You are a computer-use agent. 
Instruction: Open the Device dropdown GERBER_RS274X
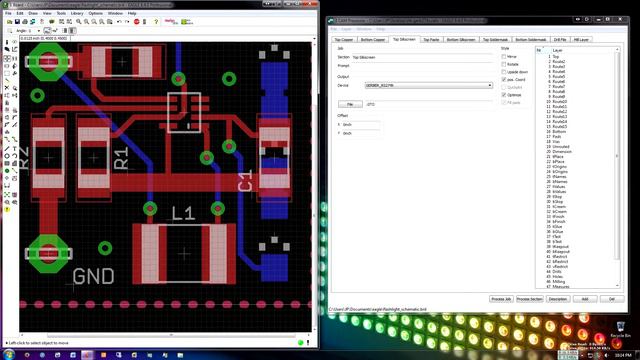[x=429, y=85]
